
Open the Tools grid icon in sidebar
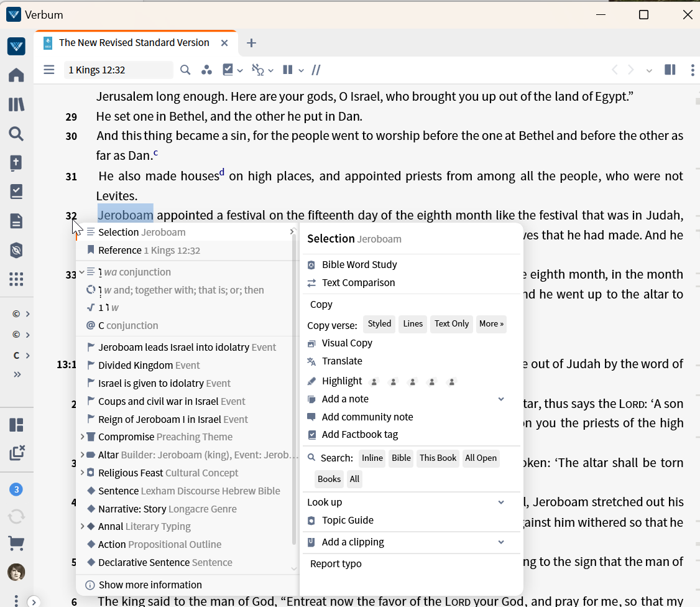click(16, 279)
